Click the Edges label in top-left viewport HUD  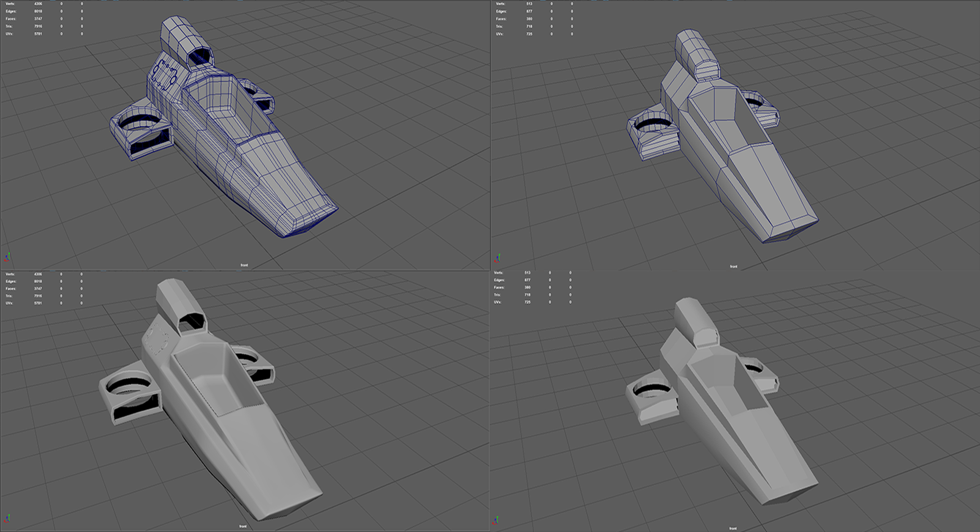tap(11, 11)
